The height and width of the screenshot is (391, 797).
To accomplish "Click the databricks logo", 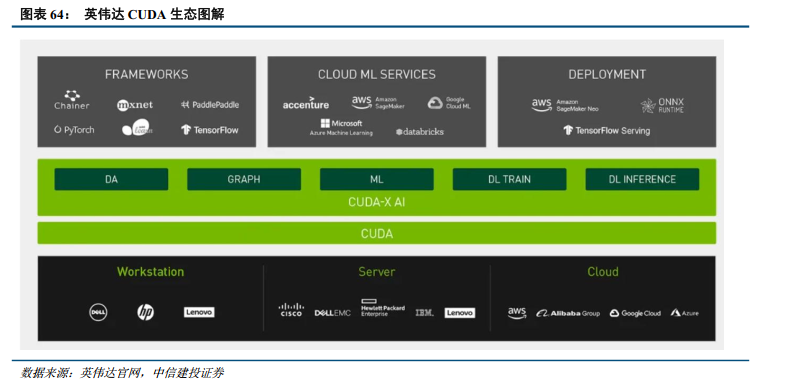I will tap(419, 132).
